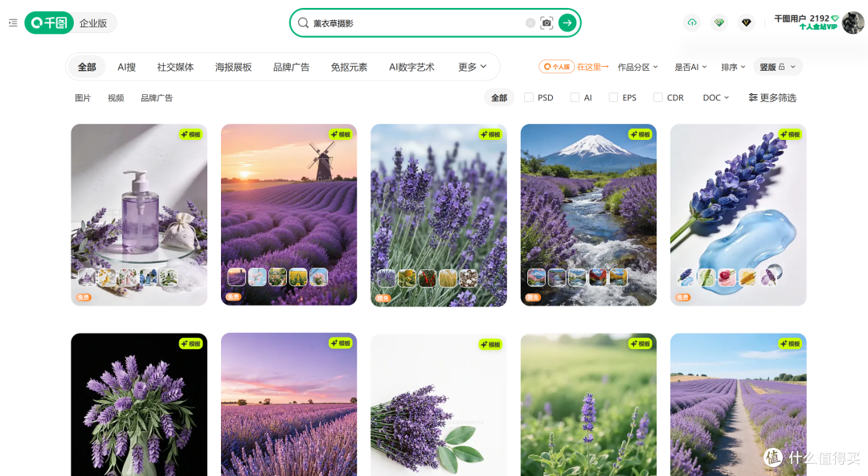Click 免费 tag on soap bottle image
The height and width of the screenshot is (476, 868).
click(84, 297)
